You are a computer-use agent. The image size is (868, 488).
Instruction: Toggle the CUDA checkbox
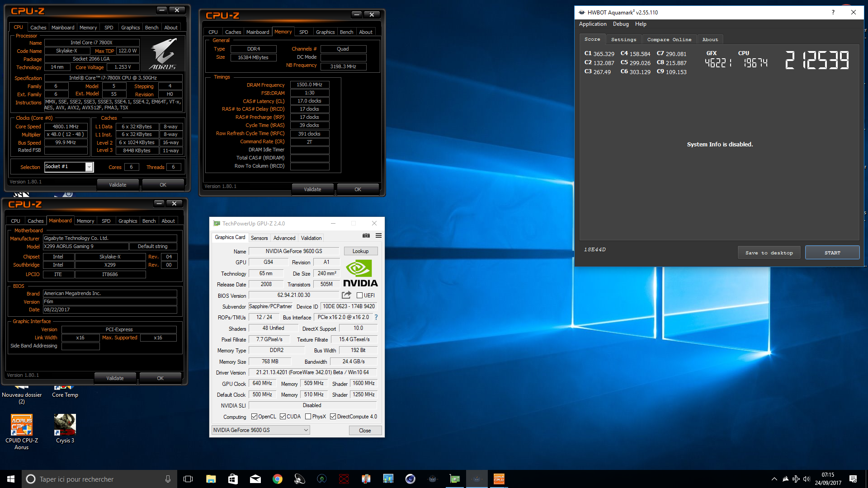(x=283, y=417)
